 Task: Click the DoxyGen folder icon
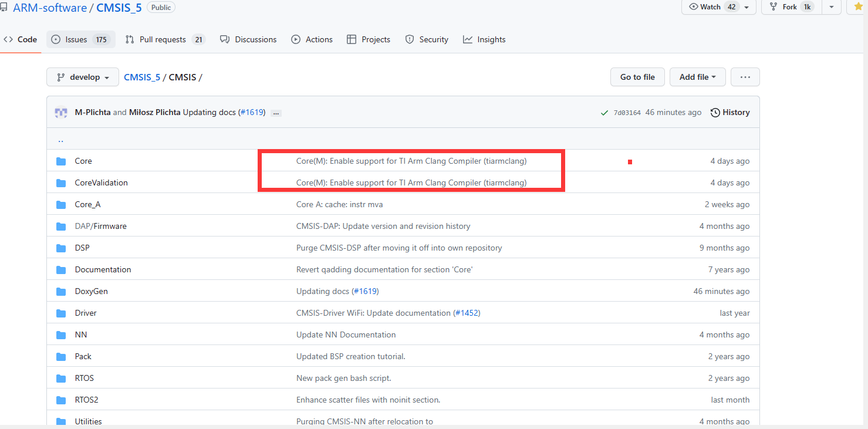(61, 292)
